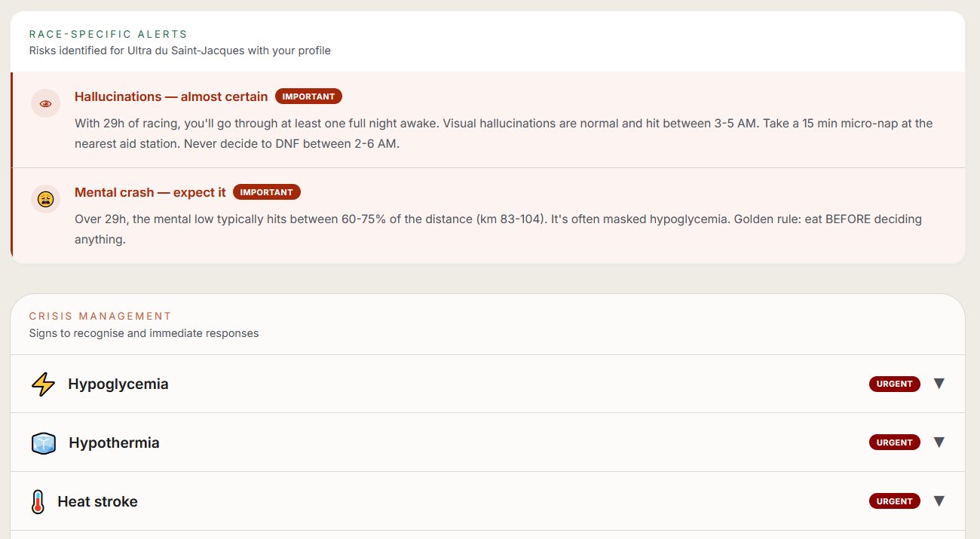Open the Heat stroke crisis row title
The width and height of the screenshot is (980, 539).
pyautogui.click(x=97, y=501)
